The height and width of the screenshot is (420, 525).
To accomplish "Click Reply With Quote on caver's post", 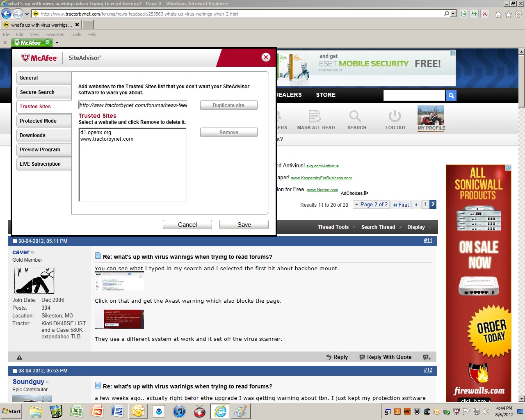I will 385,357.
